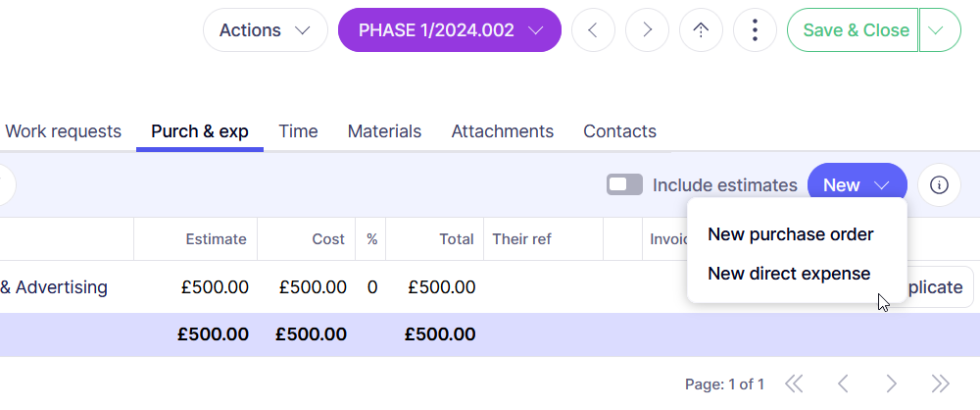
Task: Choose New direct expense option
Action: 789,274
